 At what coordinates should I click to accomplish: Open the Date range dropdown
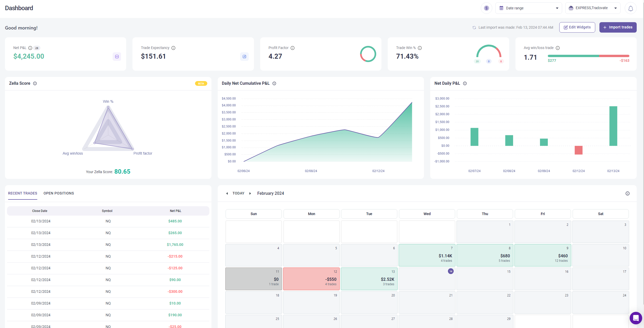coord(528,8)
